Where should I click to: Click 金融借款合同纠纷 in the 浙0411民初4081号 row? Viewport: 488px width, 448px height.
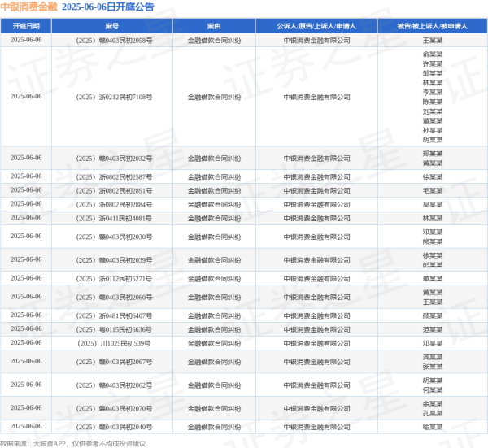(214, 219)
